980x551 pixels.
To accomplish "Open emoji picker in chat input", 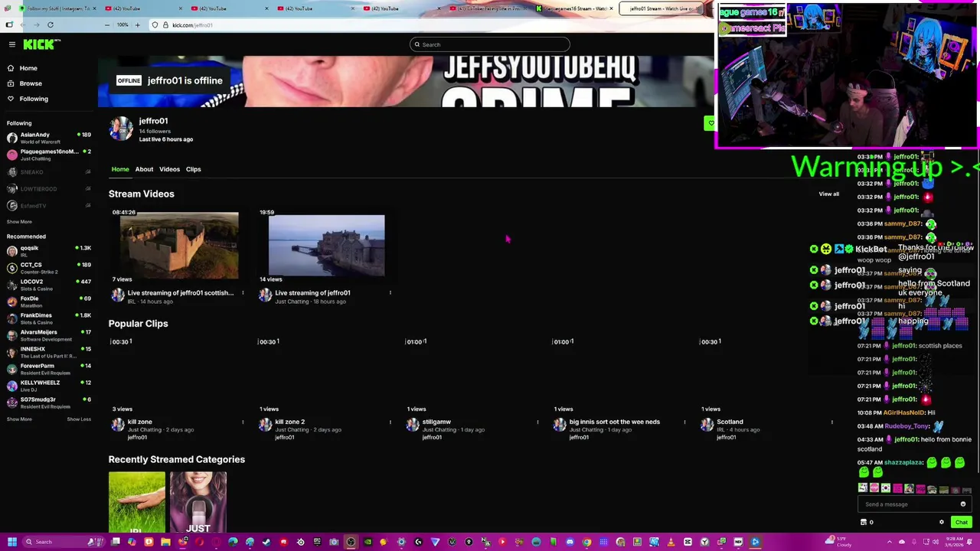I will [963, 504].
